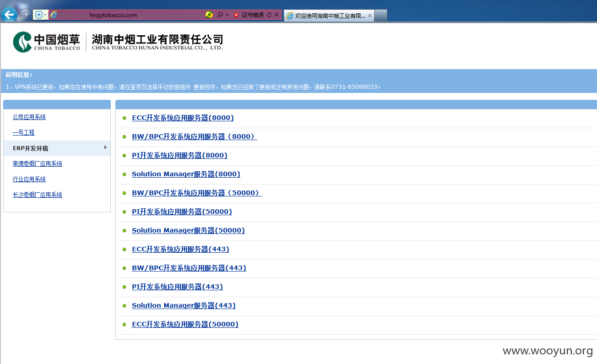Open PI开发系统应用服务器(8000) link

[x=179, y=155]
